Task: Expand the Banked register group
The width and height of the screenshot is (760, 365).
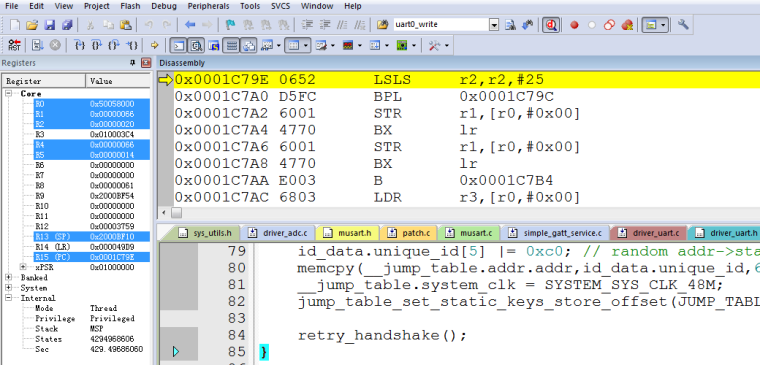Action: click(x=9, y=277)
